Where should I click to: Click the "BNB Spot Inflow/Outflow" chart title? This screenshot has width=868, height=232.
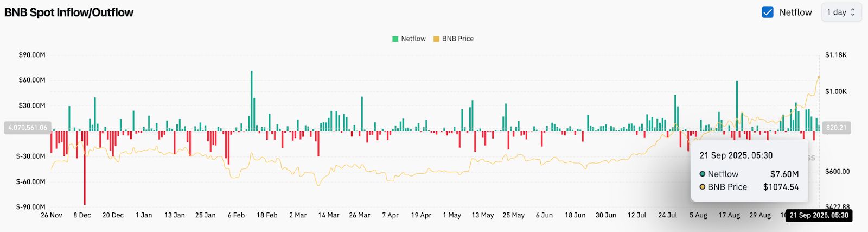pos(69,12)
